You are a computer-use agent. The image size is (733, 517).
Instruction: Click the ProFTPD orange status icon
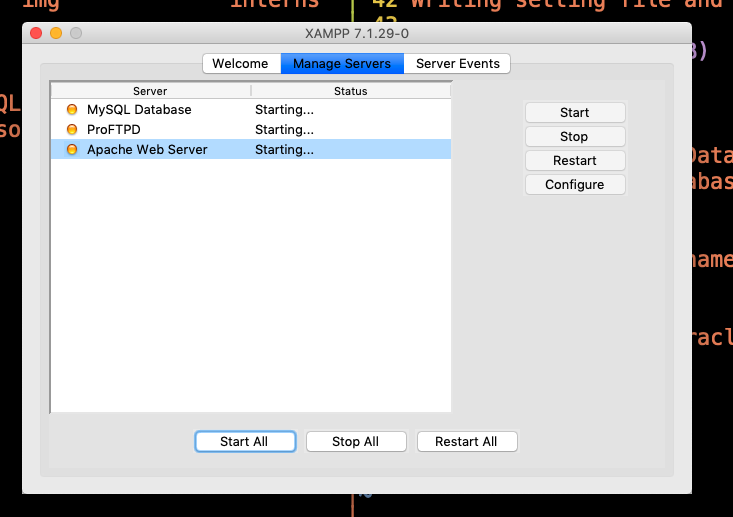pos(72,129)
